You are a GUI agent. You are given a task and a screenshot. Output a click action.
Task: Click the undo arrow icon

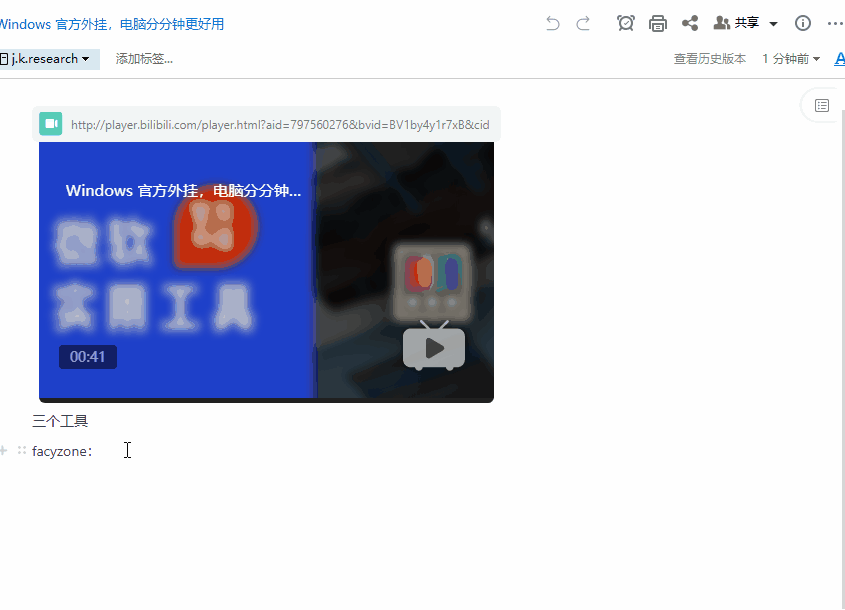tap(553, 23)
